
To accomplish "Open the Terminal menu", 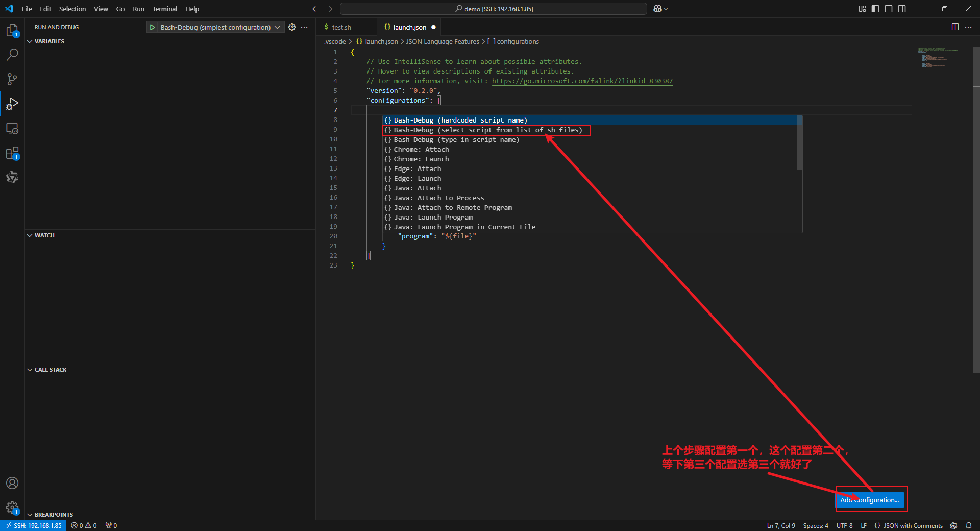I will pos(165,9).
